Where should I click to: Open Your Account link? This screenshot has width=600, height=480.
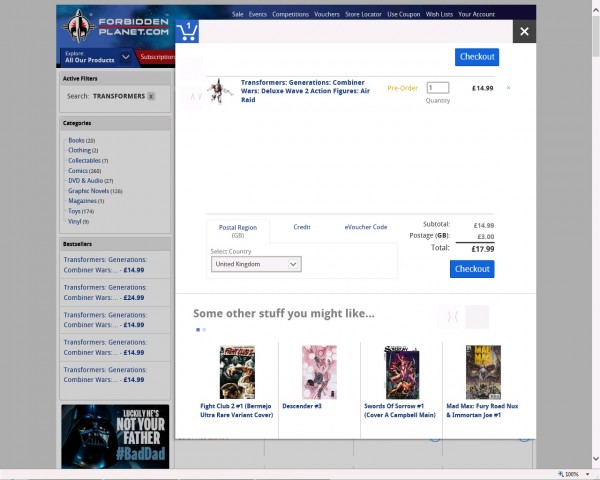click(x=476, y=14)
